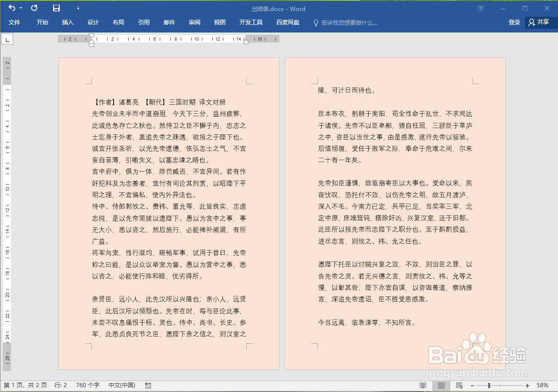The height and width of the screenshot is (392, 558).
Task: Click the Undo icon
Action: (x=12, y=8)
